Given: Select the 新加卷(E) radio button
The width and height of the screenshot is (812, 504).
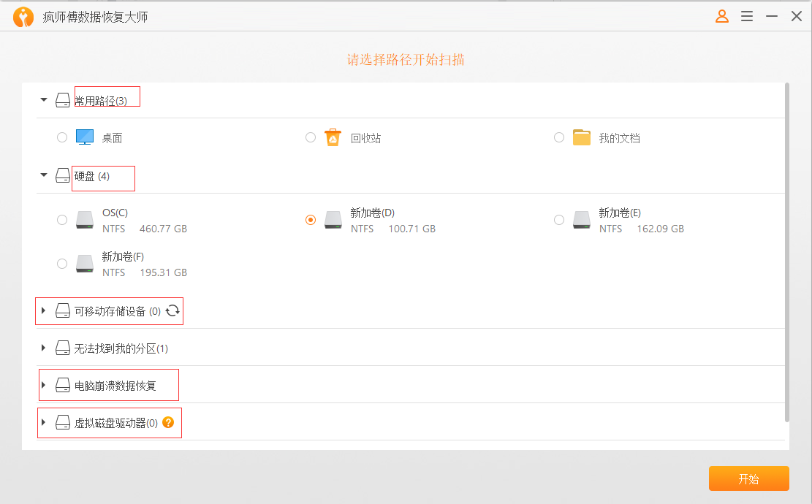Looking at the screenshot, I should point(558,219).
